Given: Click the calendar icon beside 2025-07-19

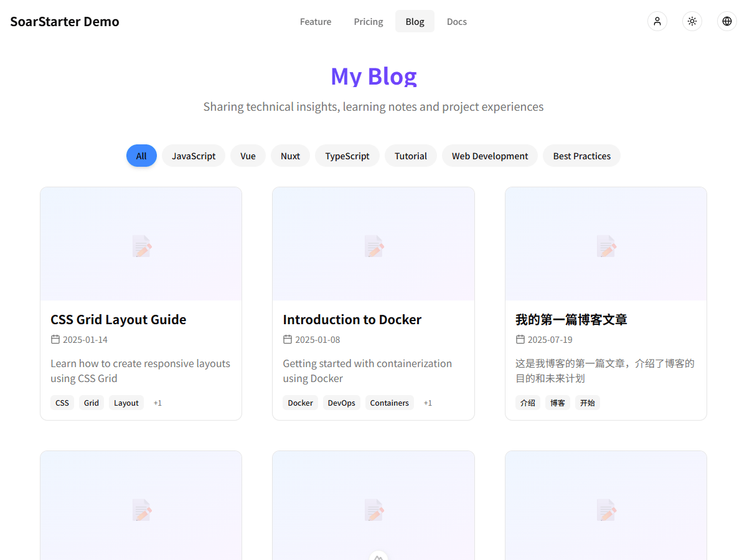Looking at the screenshot, I should 519,339.
